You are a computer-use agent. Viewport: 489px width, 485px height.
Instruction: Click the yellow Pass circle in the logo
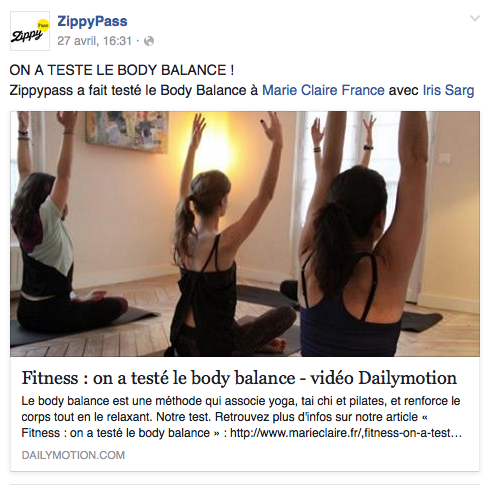pos(43,25)
